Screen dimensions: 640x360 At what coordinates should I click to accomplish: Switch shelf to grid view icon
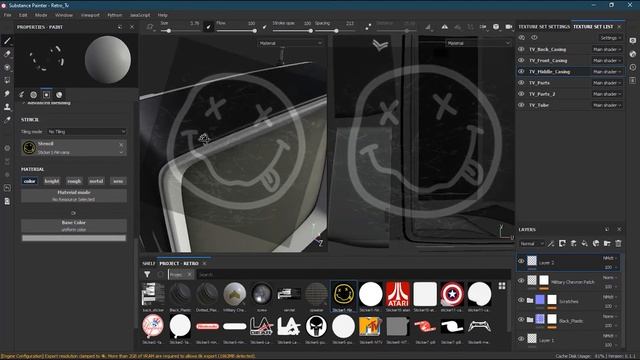click(x=502, y=286)
